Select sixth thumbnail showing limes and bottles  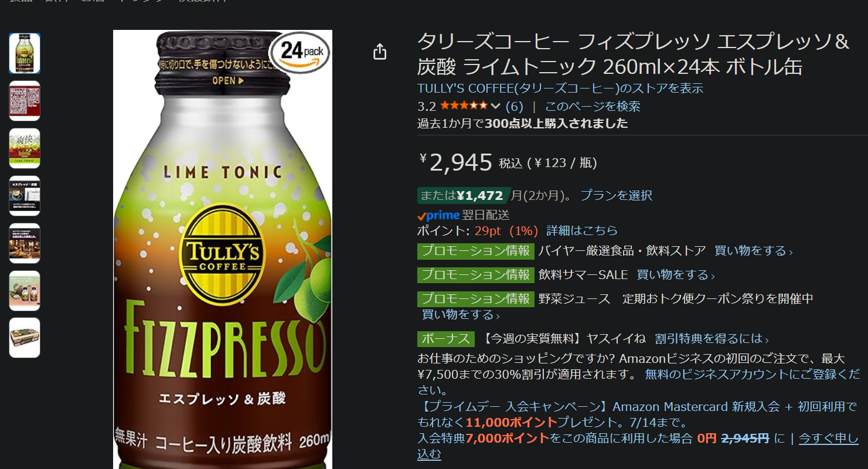25,291
